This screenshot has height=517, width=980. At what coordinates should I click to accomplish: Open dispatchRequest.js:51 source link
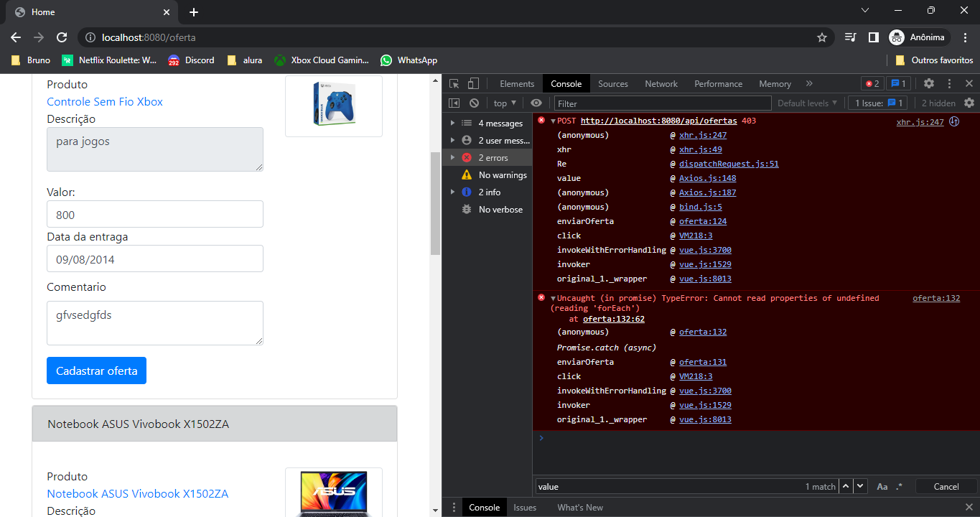tap(729, 164)
